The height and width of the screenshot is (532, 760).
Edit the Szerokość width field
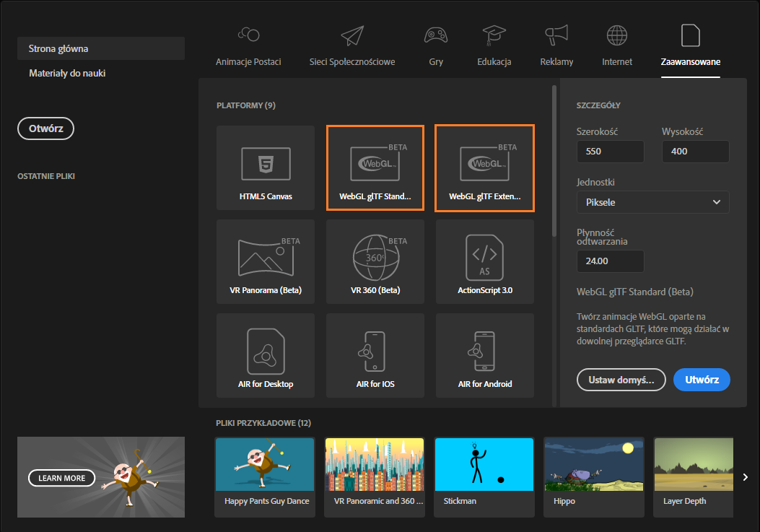[x=610, y=152]
